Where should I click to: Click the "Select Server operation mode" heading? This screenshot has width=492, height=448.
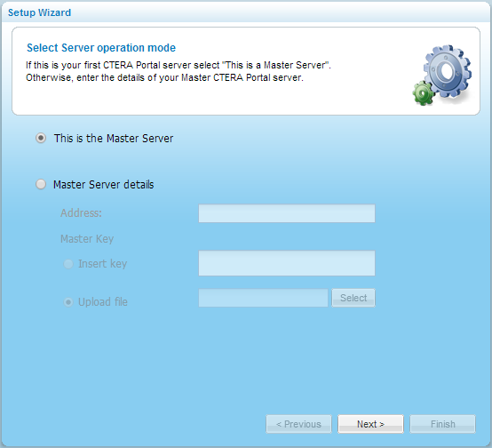click(101, 48)
